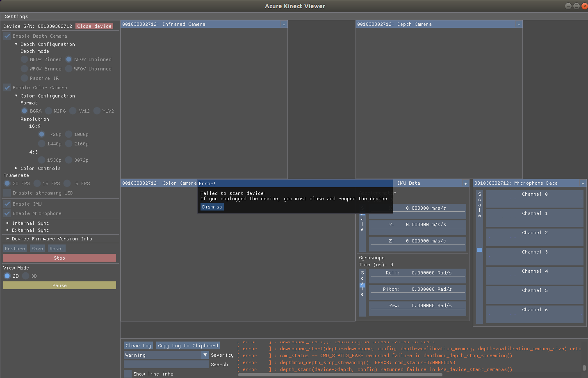The height and width of the screenshot is (378, 588).
Task: Click the + icon on the IMU Data panel
Action: [x=465, y=183]
